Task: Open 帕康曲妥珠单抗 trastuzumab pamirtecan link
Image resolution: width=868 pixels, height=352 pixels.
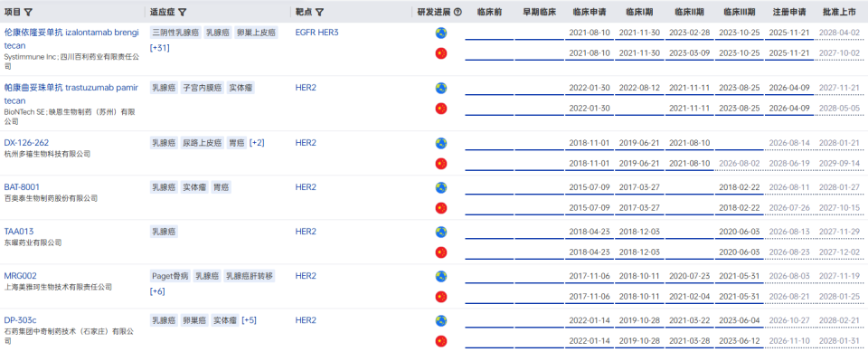Action: pos(71,94)
